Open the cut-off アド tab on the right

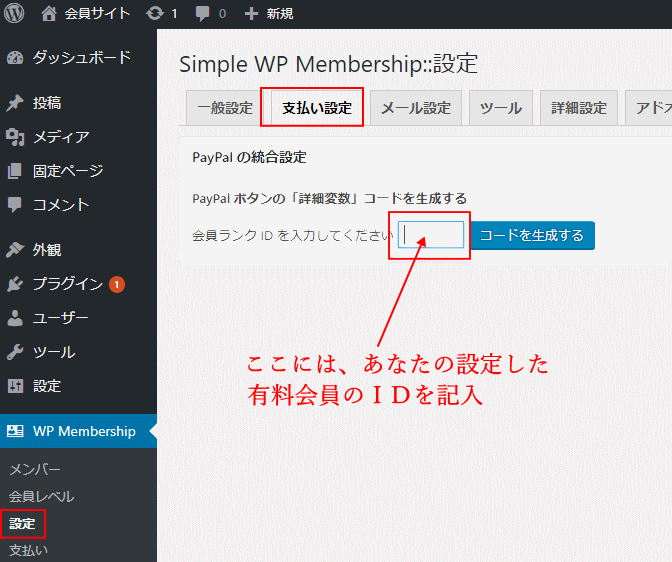tap(649, 108)
